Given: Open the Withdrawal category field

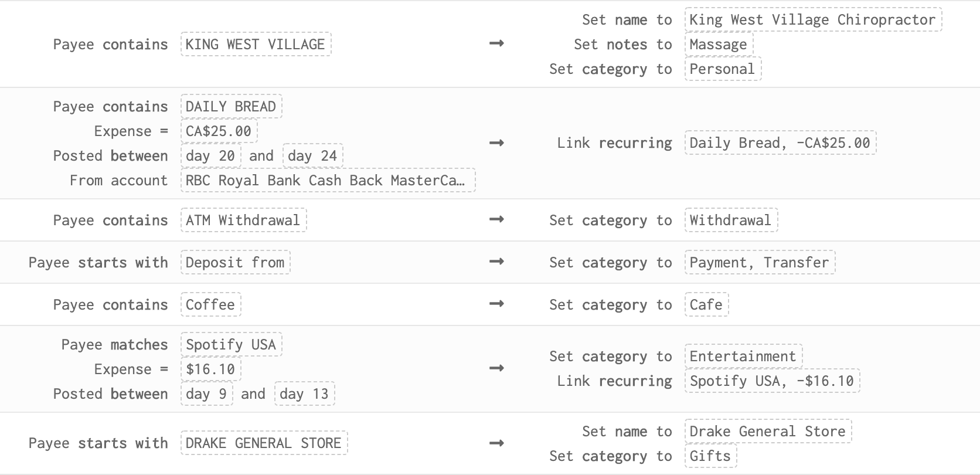Looking at the screenshot, I should (731, 220).
